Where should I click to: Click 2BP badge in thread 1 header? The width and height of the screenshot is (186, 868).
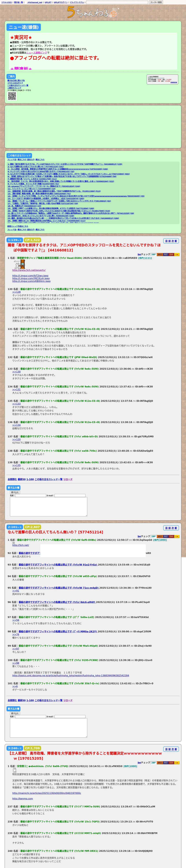point(154,254)
